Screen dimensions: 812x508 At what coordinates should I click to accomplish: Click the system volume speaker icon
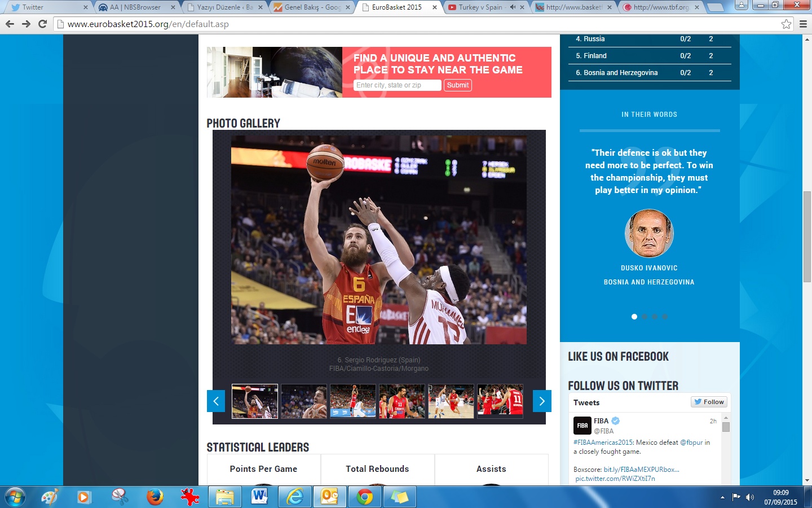[750, 497]
